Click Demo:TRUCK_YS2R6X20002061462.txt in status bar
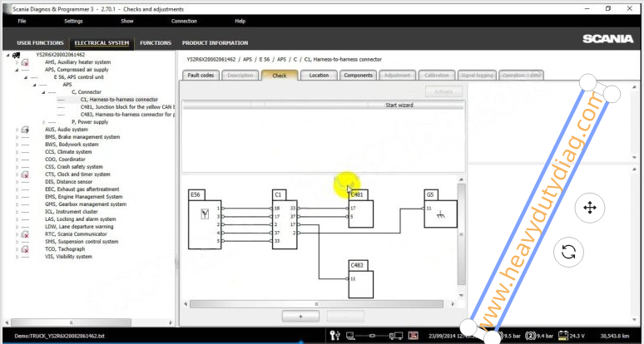 pyautogui.click(x=59, y=337)
